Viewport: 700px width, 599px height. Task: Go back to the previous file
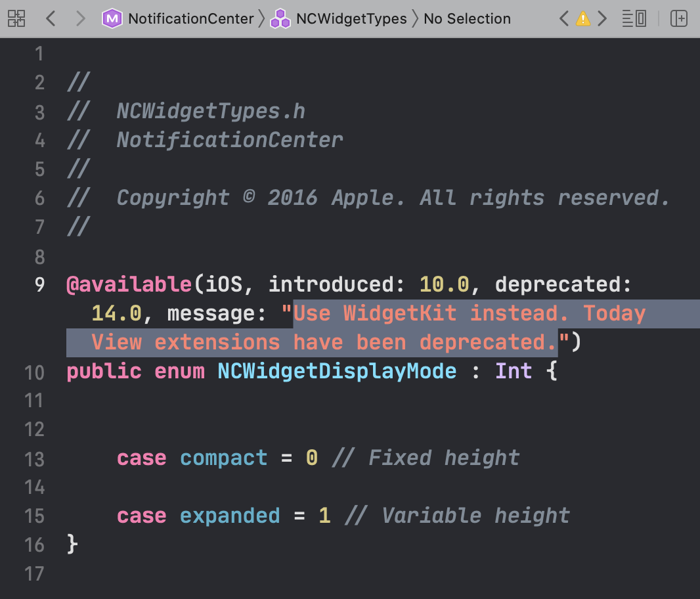(x=51, y=18)
